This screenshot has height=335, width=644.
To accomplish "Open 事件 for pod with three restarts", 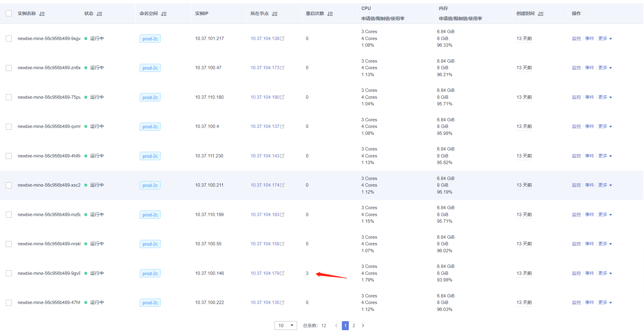I will (590, 273).
